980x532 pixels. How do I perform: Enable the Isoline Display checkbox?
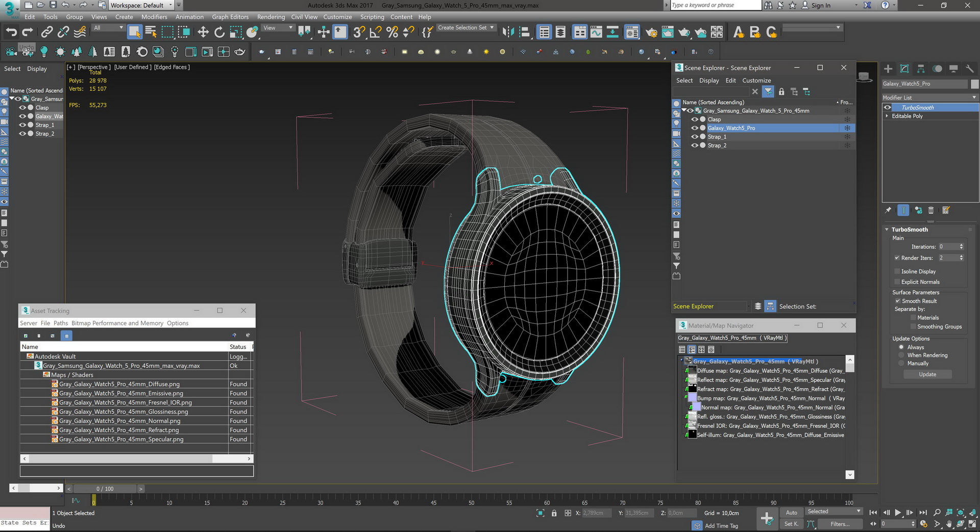point(897,271)
